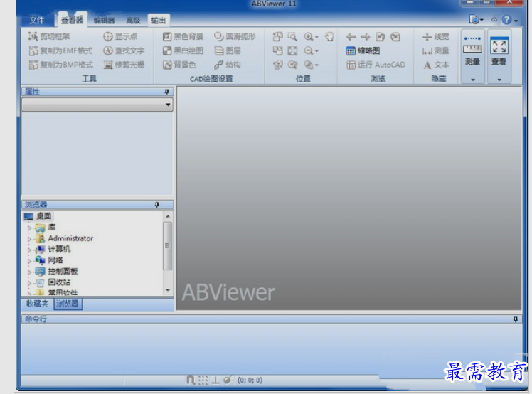Viewport: 532px width, 394px height.
Task: Switch to the 输出 ribbon tab
Action: click(x=159, y=21)
